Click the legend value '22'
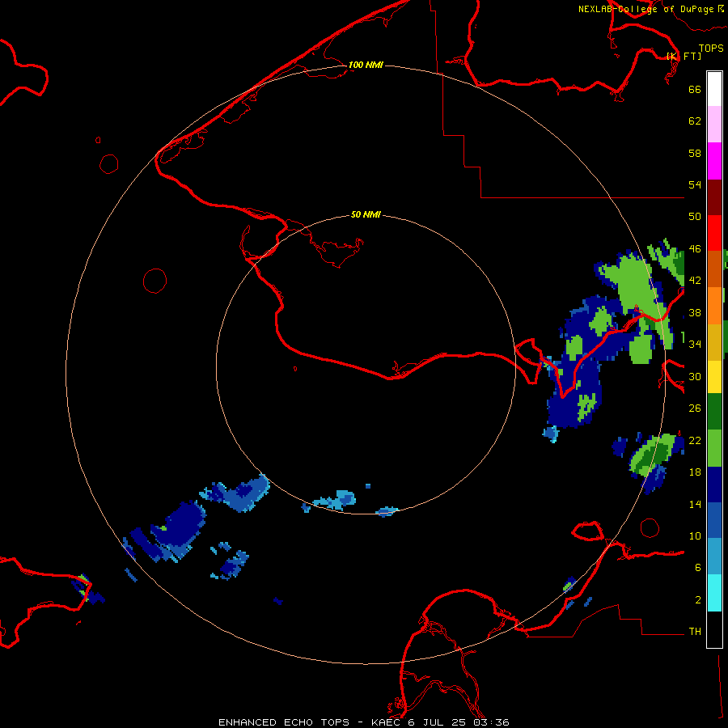 (x=695, y=441)
